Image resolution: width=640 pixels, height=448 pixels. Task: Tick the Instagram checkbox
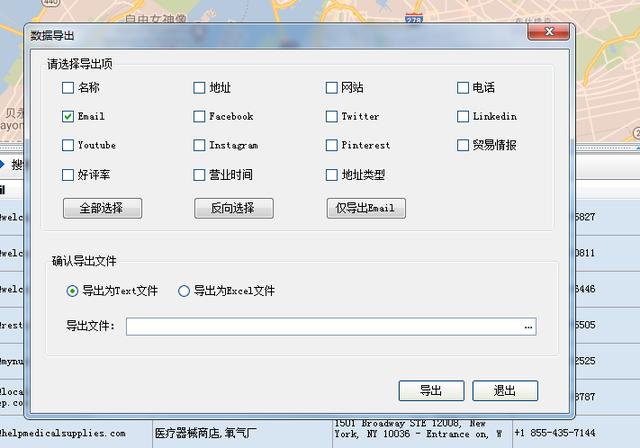pos(199,145)
